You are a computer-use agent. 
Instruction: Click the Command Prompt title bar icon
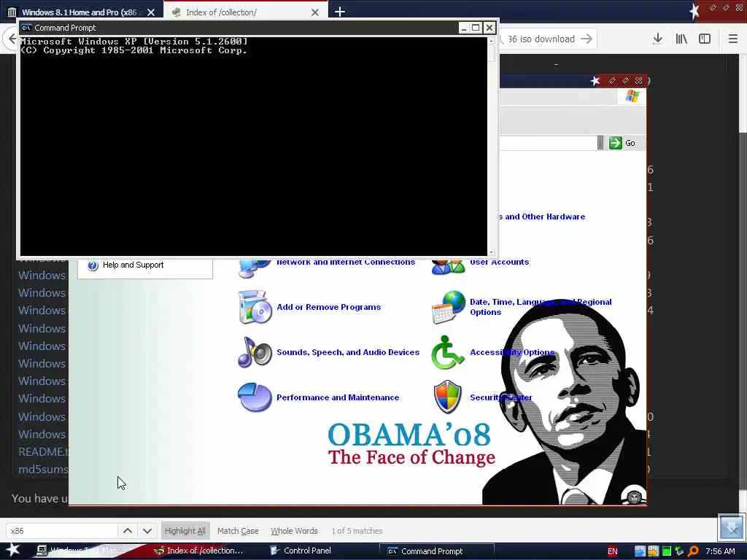(x=26, y=28)
